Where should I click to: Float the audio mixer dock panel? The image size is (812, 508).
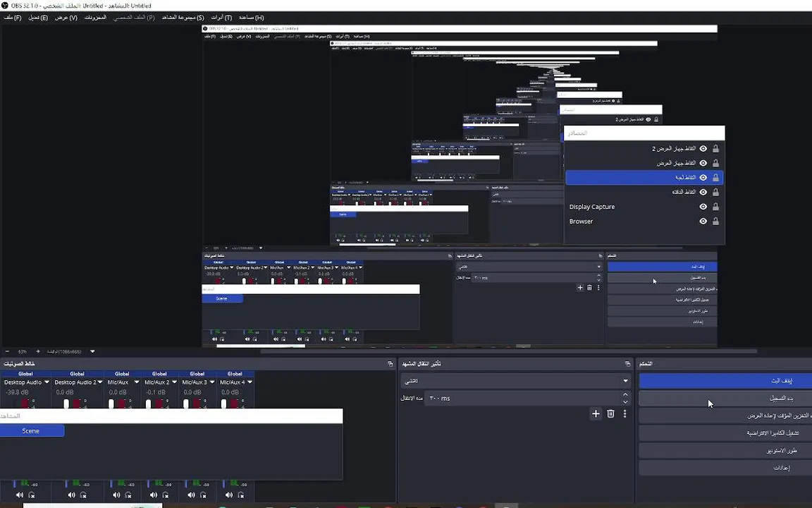point(390,364)
